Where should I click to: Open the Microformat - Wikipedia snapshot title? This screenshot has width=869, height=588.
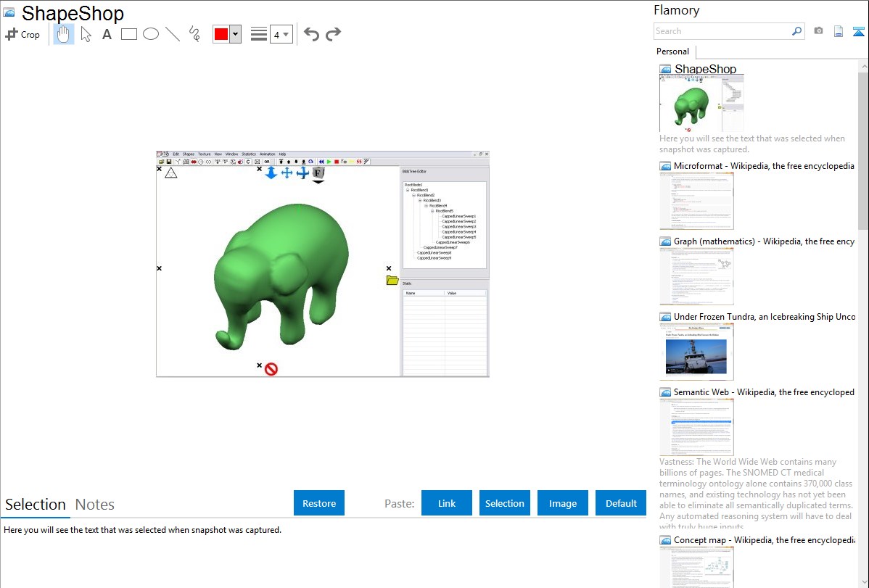tap(764, 166)
